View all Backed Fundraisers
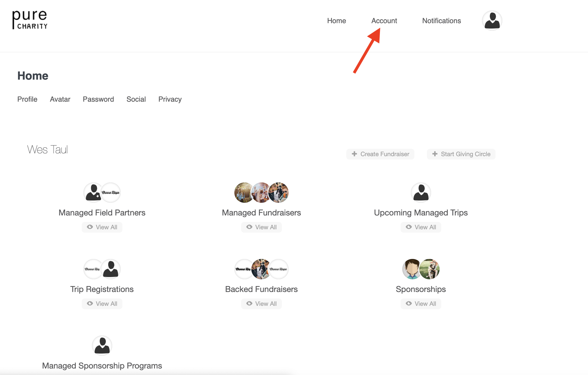The width and height of the screenshot is (588, 375). coord(261,304)
